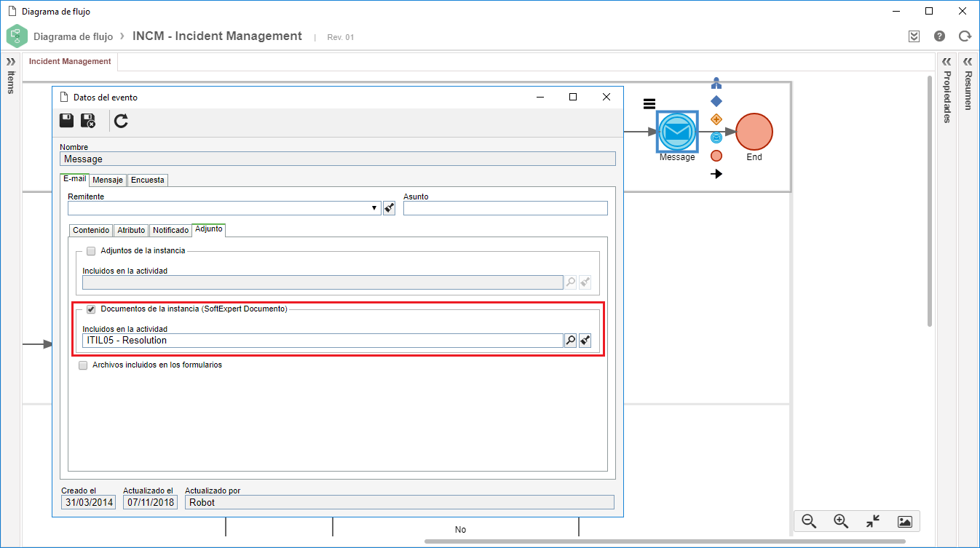This screenshot has height=548, width=980.
Task: Click the Nombre field containing Message
Action: [338, 159]
